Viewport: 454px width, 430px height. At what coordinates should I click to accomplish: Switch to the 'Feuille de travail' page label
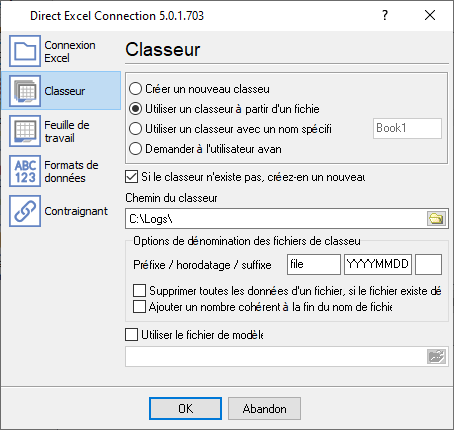[67, 131]
